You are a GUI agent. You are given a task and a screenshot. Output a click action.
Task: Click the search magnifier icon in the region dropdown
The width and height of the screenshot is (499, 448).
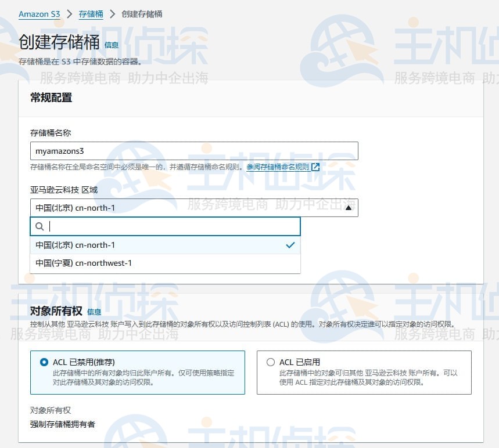click(x=39, y=226)
